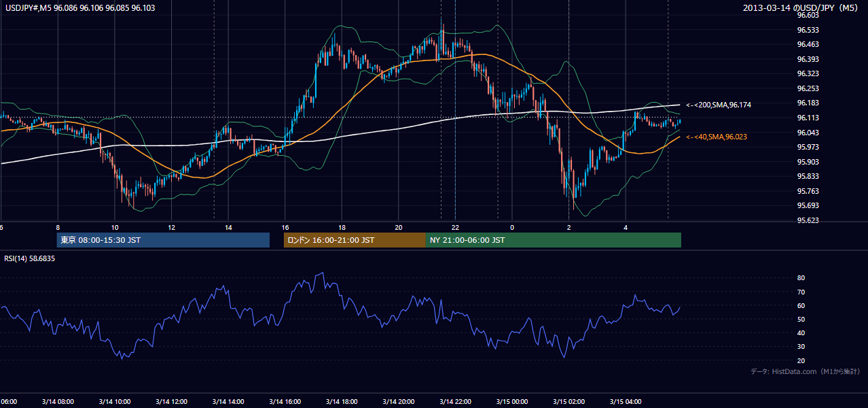
Task: Click the 95.693 price axis label
Action: [808, 205]
